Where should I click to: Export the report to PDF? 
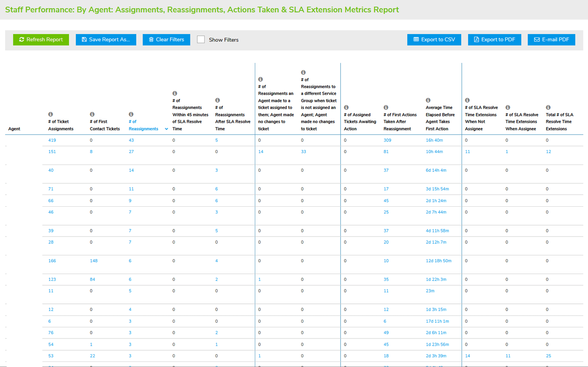click(494, 40)
